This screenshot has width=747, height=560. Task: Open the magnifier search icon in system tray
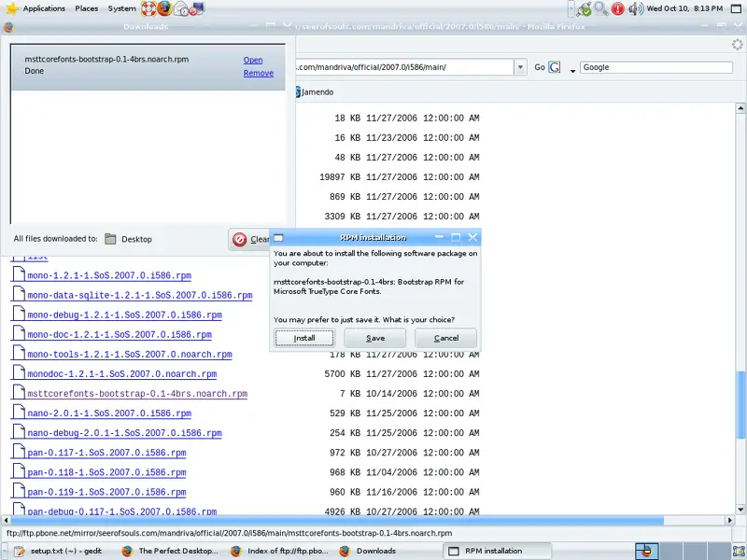[601, 8]
